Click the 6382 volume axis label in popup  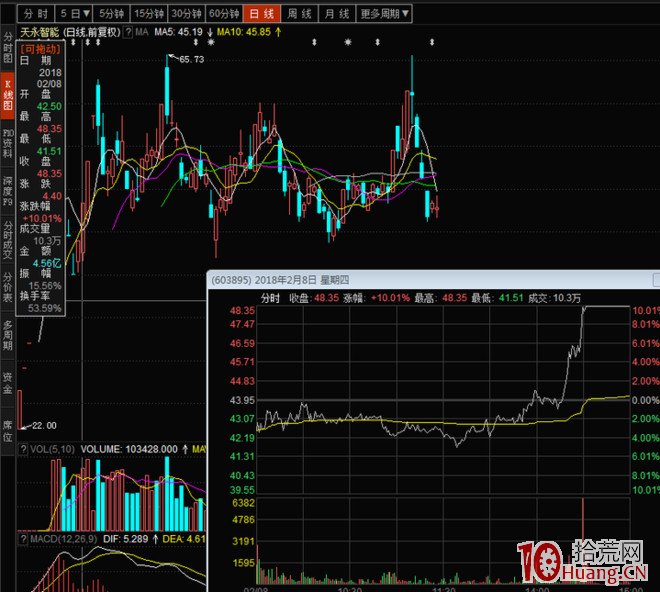pos(243,503)
